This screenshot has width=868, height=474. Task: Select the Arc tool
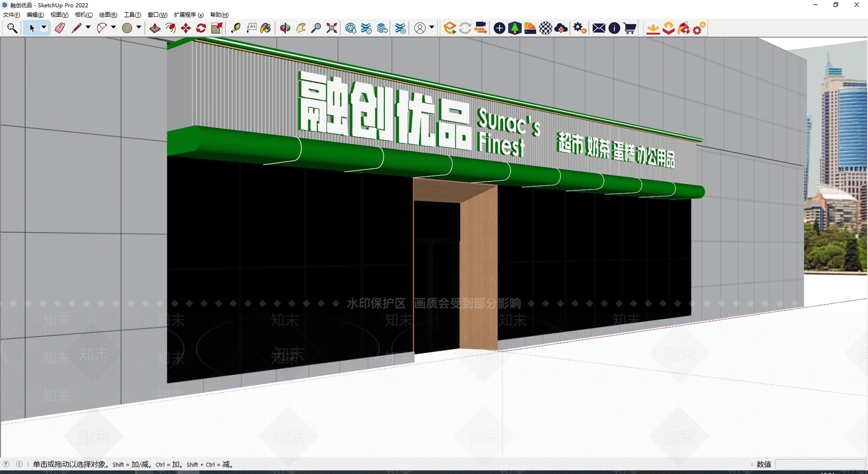coord(101,28)
